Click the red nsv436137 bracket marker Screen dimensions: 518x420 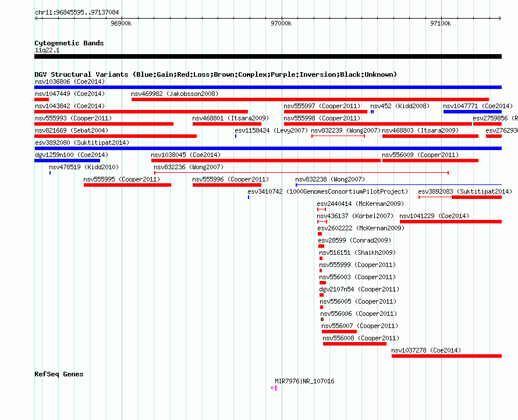[x=322, y=222]
